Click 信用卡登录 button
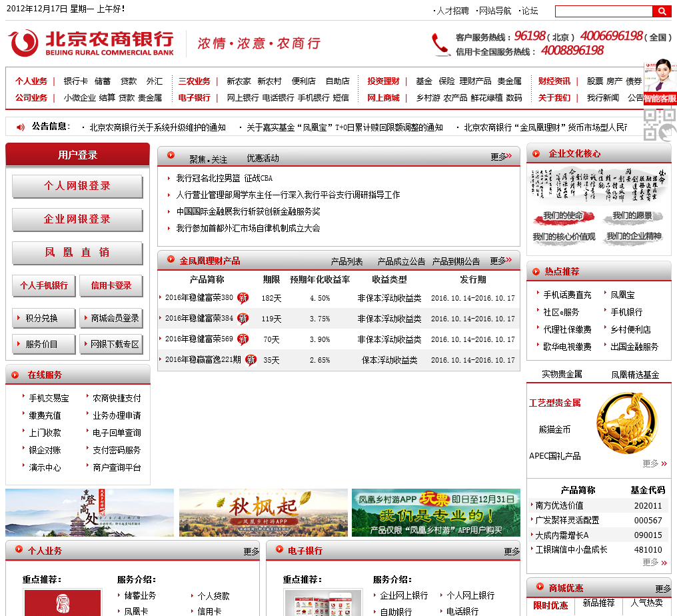 (x=111, y=285)
